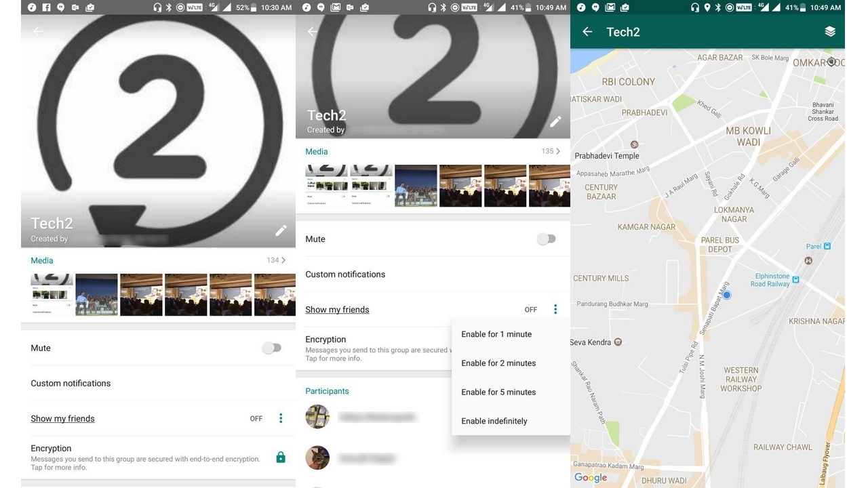Image resolution: width=868 pixels, height=488 pixels.
Task: Tap Show my friends link above Encryption lock
Action: click(x=62, y=418)
